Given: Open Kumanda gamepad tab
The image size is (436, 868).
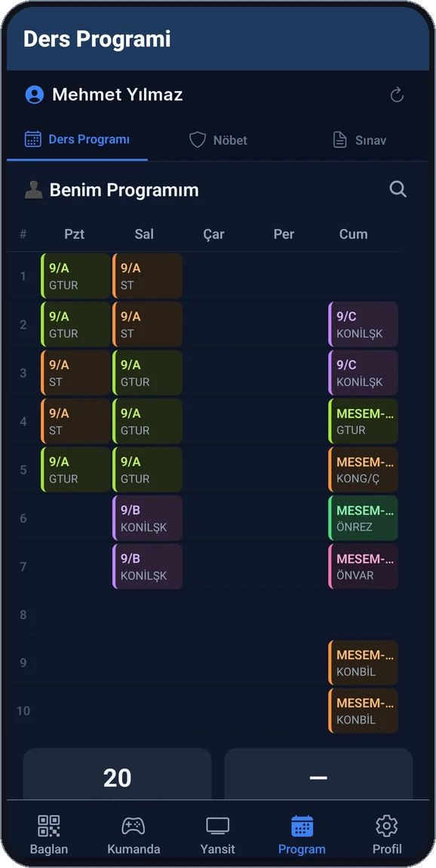Looking at the screenshot, I should [x=134, y=834].
